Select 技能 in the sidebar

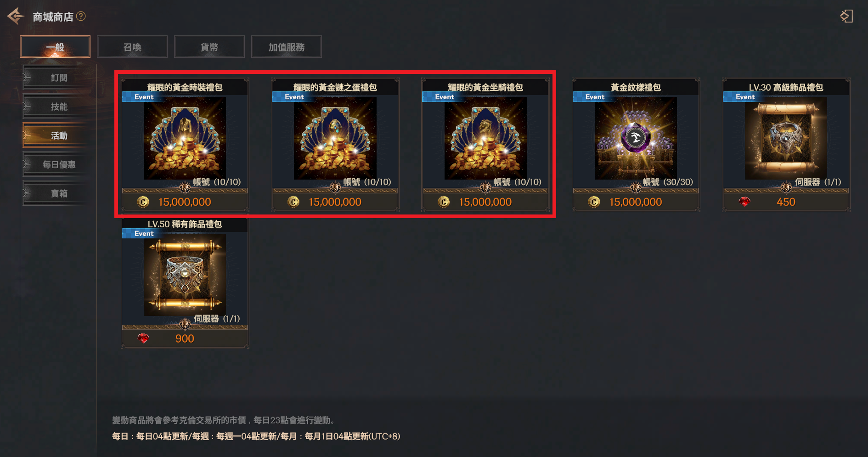point(59,107)
